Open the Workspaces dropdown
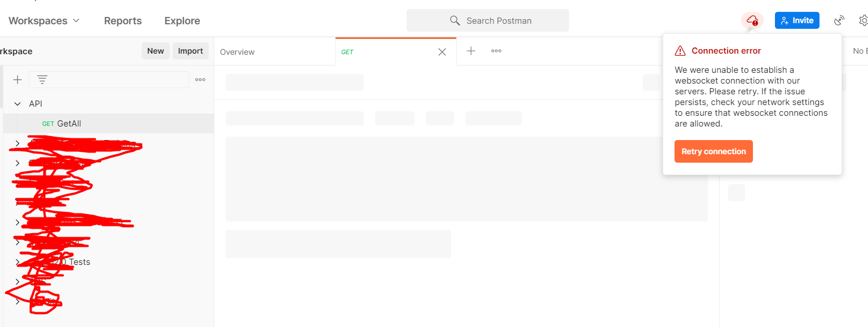The image size is (868, 327). (x=43, y=20)
